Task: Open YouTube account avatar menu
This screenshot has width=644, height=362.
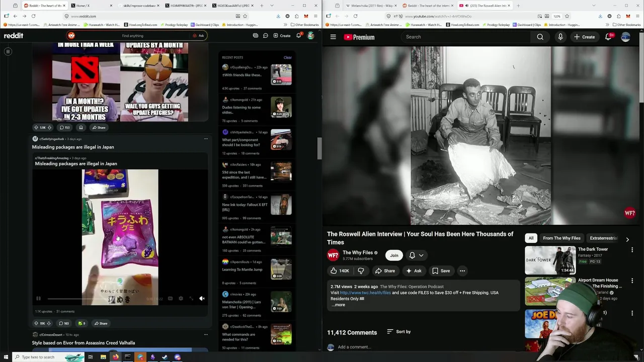Action: click(x=626, y=37)
